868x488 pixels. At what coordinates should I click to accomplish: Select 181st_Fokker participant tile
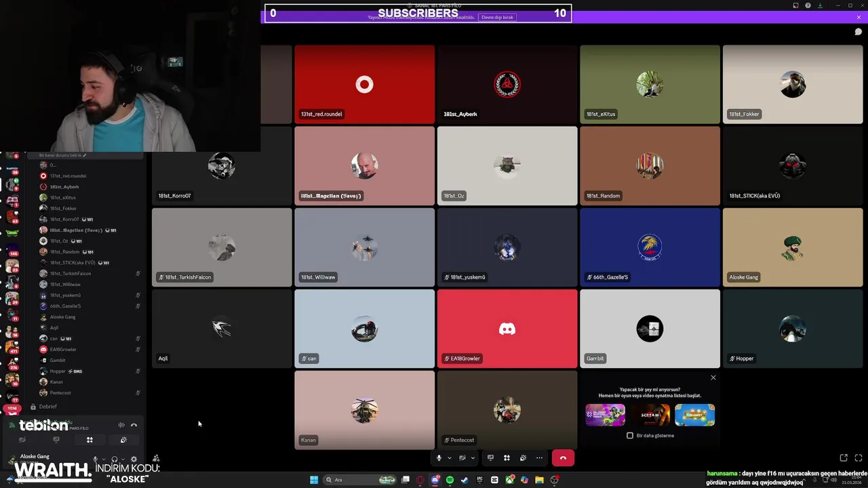point(793,85)
